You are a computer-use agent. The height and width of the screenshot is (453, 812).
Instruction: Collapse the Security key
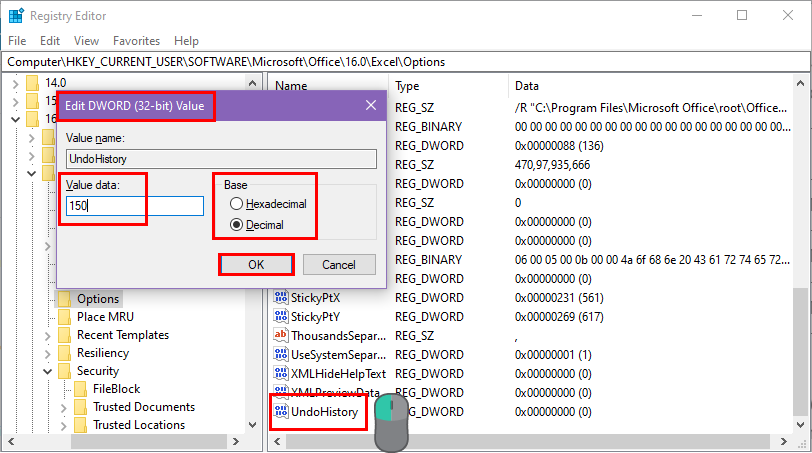coord(48,372)
